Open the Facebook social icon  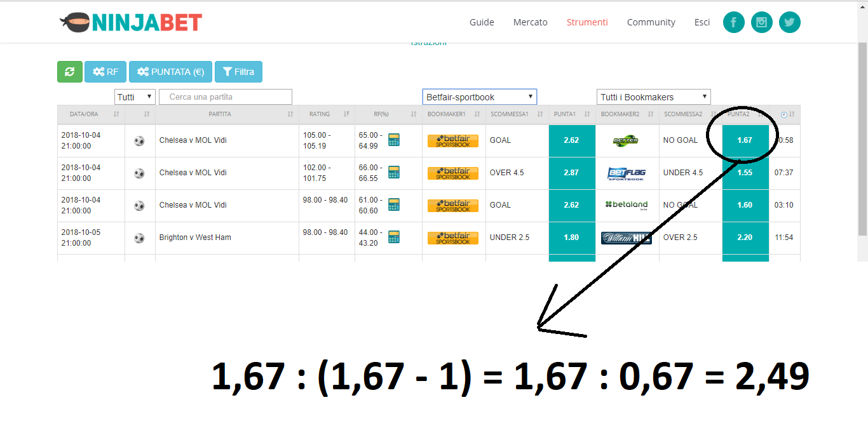point(734,22)
